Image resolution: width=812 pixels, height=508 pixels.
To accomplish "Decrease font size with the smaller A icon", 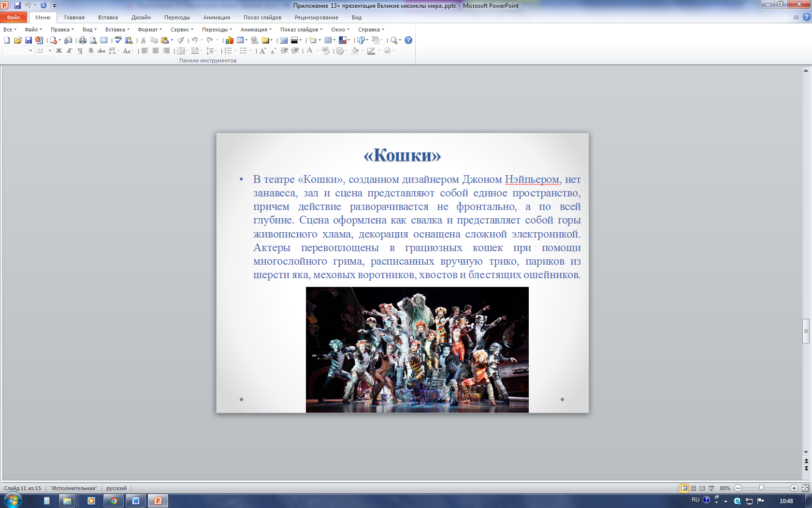I will coord(273,51).
